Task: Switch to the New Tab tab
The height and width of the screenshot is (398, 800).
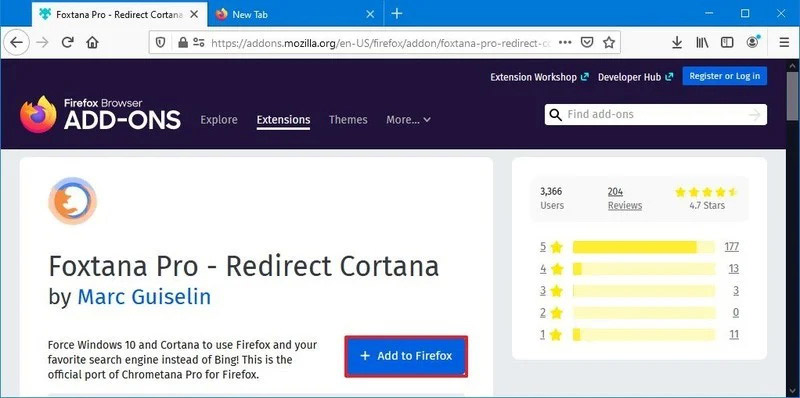Action: 295,14
